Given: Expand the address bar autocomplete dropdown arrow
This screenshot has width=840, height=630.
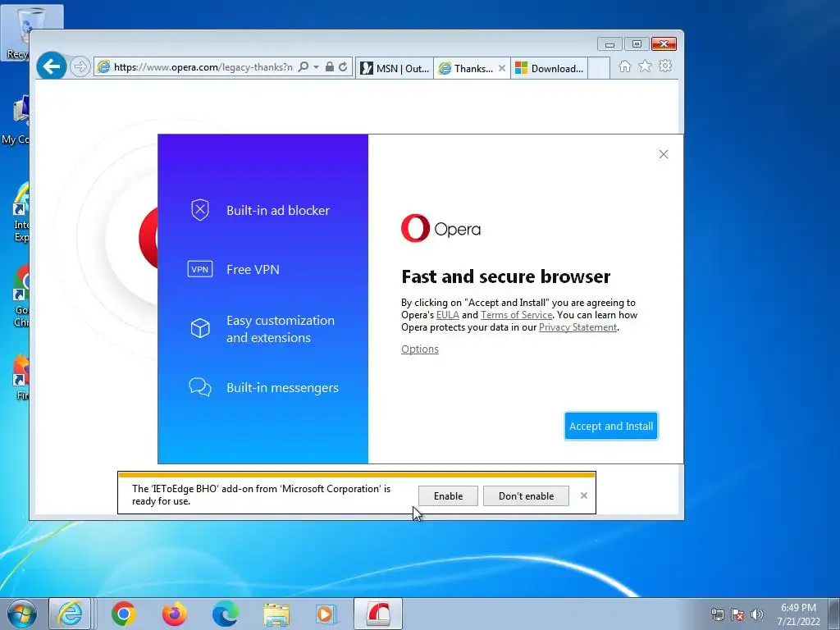Looking at the screenshot, I should tap(316, 67).
